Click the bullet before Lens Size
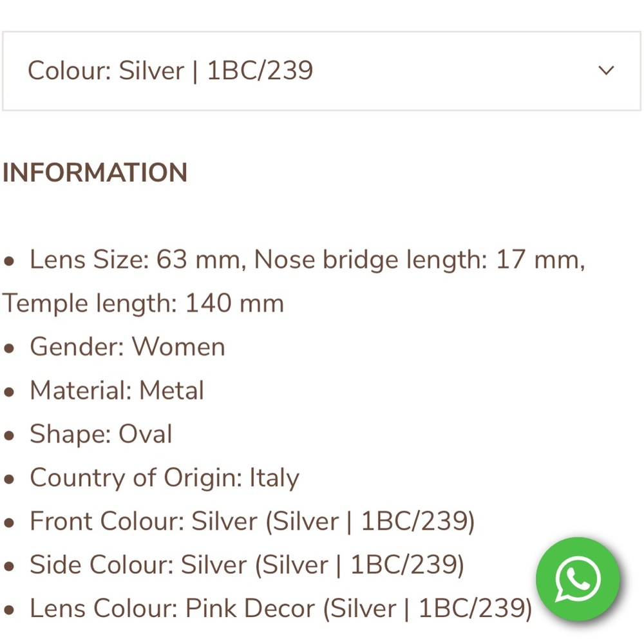Viewport: 644px width, 644px height. [9, 261]
